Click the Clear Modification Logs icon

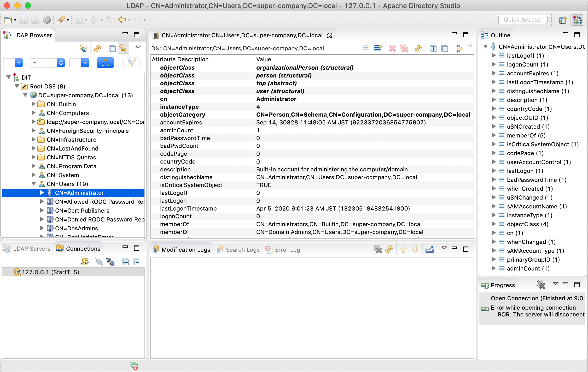(377, 249)
